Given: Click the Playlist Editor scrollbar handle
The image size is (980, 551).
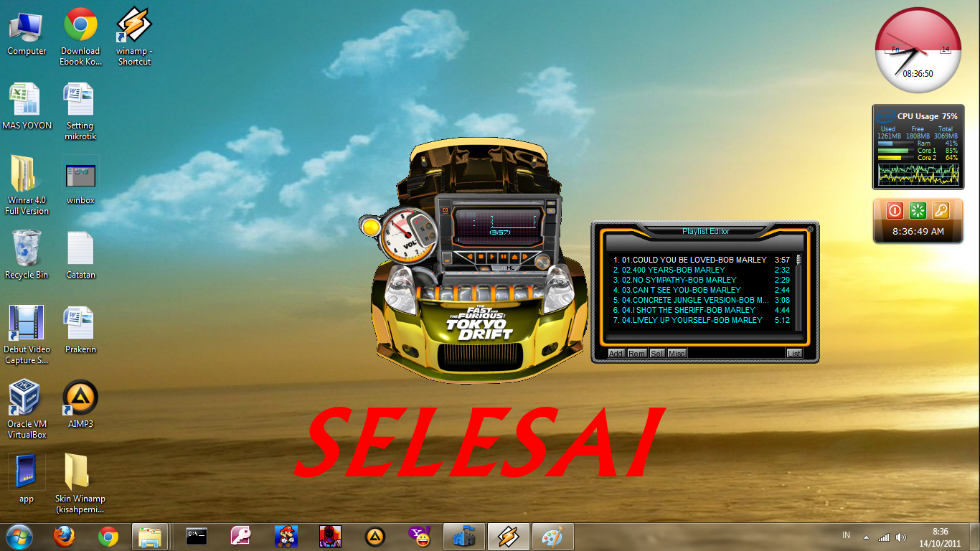Looking at the screenshot, I should 798,260.
